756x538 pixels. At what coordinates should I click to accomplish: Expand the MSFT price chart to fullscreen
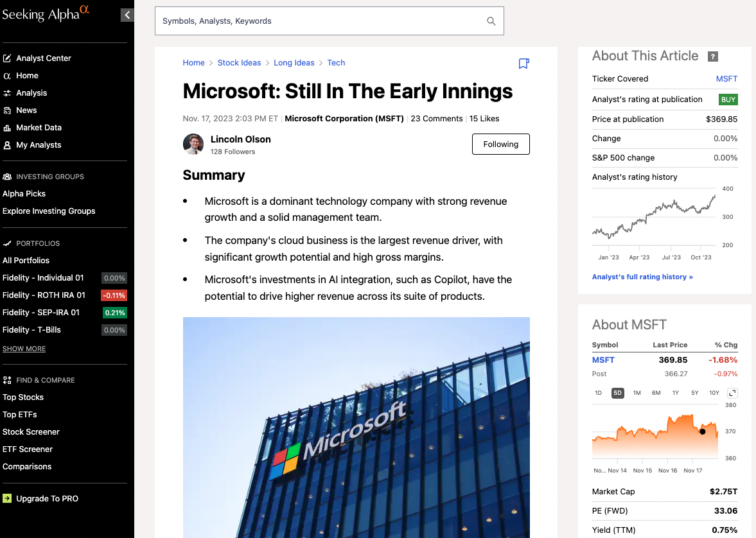click(x=732, y=393)
